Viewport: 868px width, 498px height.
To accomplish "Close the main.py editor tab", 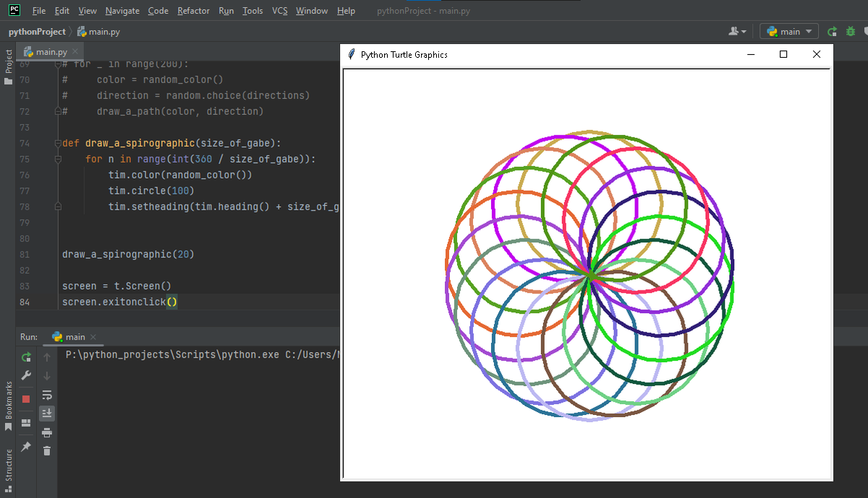I will pyautogui.click(x=75, y=51).
